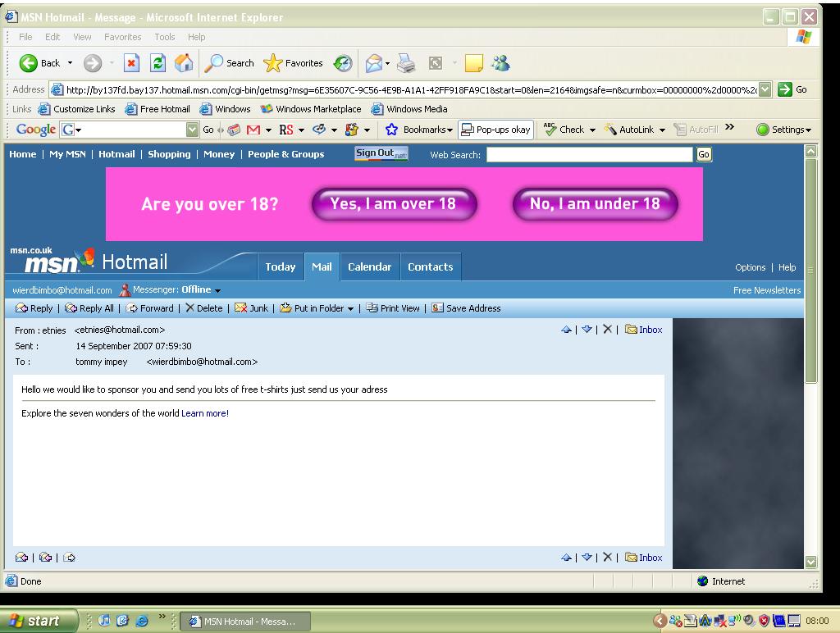Switch to the Contacts tab
Viewport: 840px width, 633px height.
click(430, 266)
